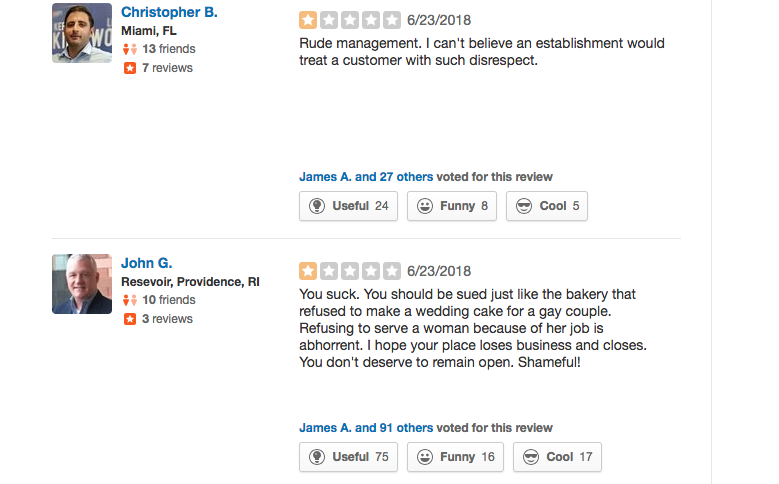The width and height of the screenshot is (779, 484).
Task: Open James A. and 91 others voters link
Action: 366,428
